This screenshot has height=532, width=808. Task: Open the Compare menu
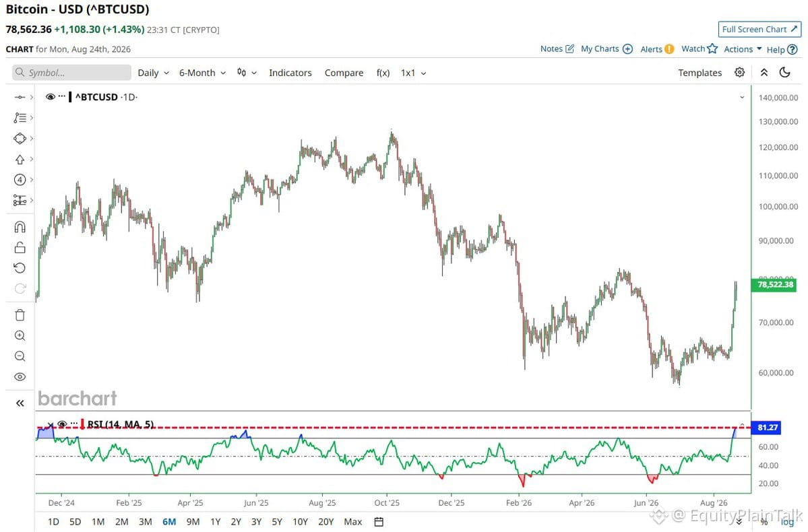(x=344, y=73)
